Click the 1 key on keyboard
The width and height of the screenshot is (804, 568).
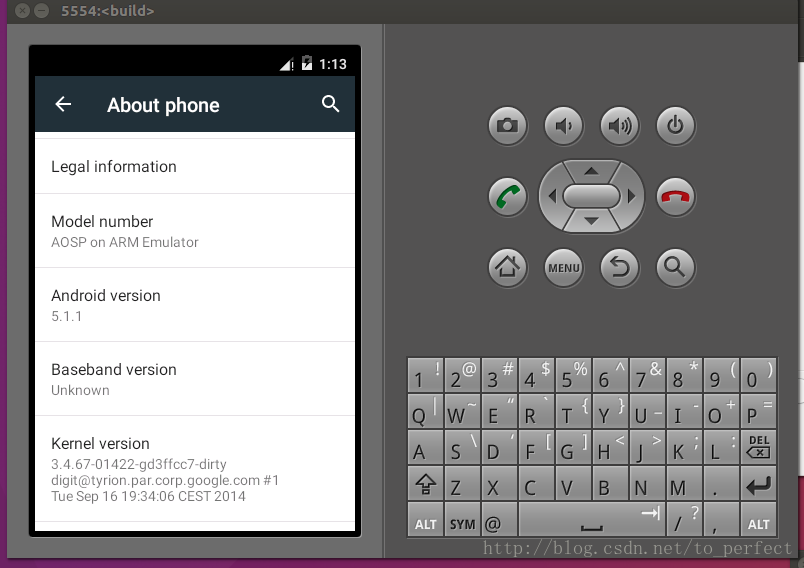[426, 376]
